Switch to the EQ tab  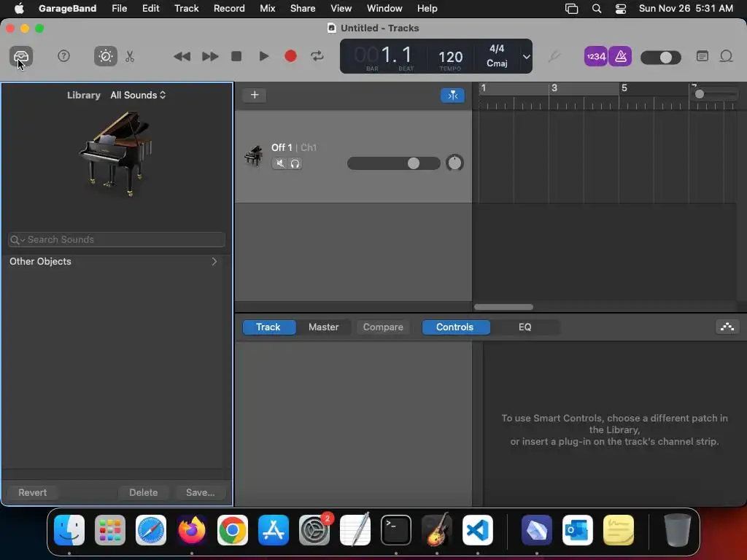tap(525, 327)
